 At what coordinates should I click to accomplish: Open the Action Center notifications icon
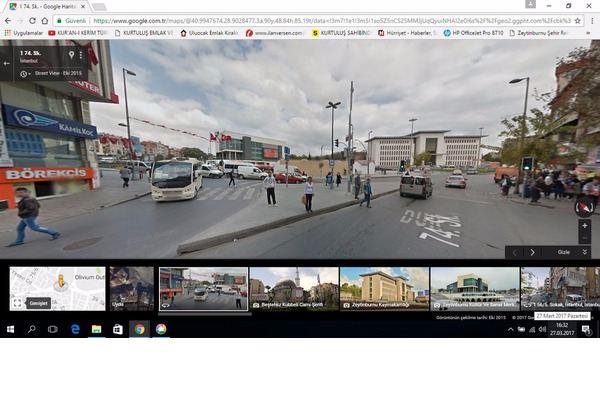pyautogui.click(x=585, y=329)
